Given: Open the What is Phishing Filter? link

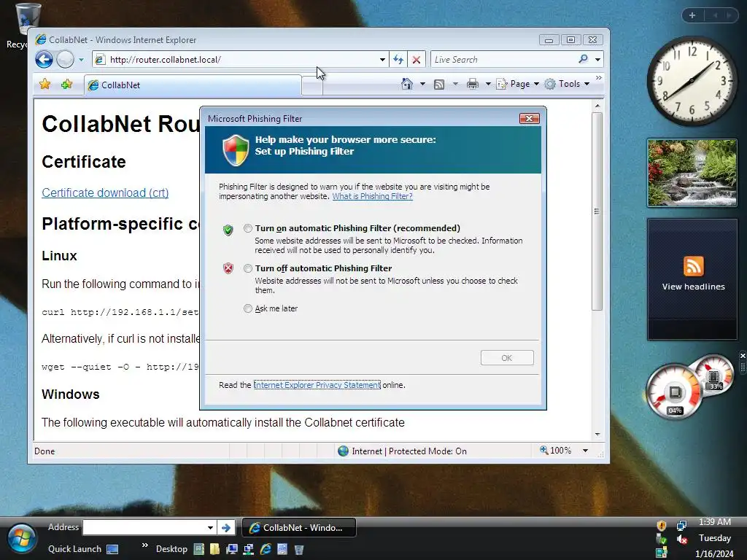Looking at the screenshot, I should click(x=373, y=196).
